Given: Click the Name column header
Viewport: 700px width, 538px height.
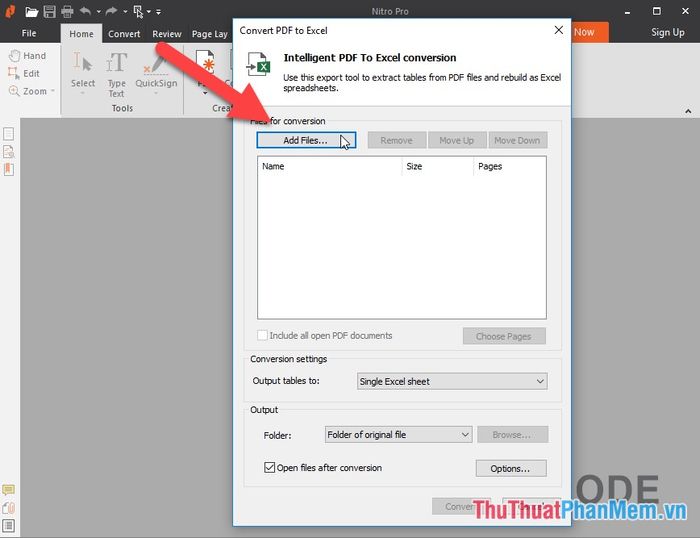Looking at the screenshot, I should pos(329,166).
